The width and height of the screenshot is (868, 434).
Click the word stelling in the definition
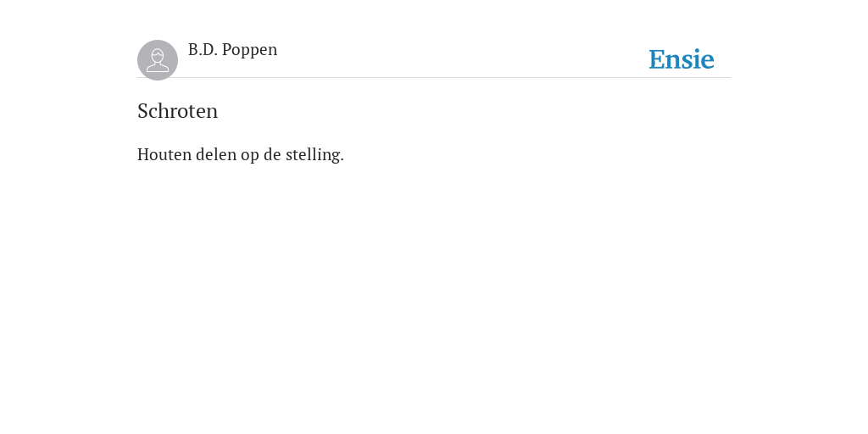[x=313, y=155]
